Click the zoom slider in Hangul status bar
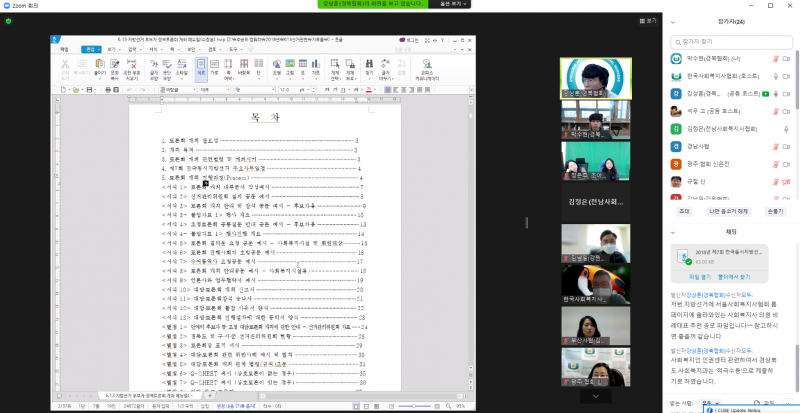800x413 pixels. coord(416,406)
